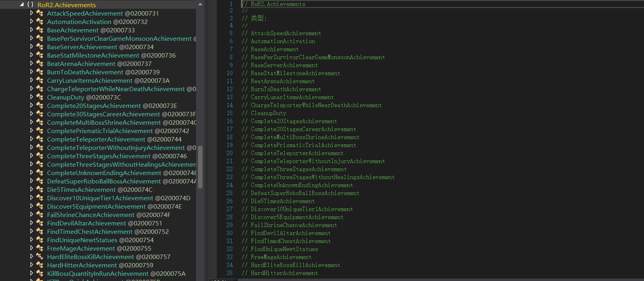Click the namespace braces icon beside RoR2.Achievements

click(x=30, y=5)
